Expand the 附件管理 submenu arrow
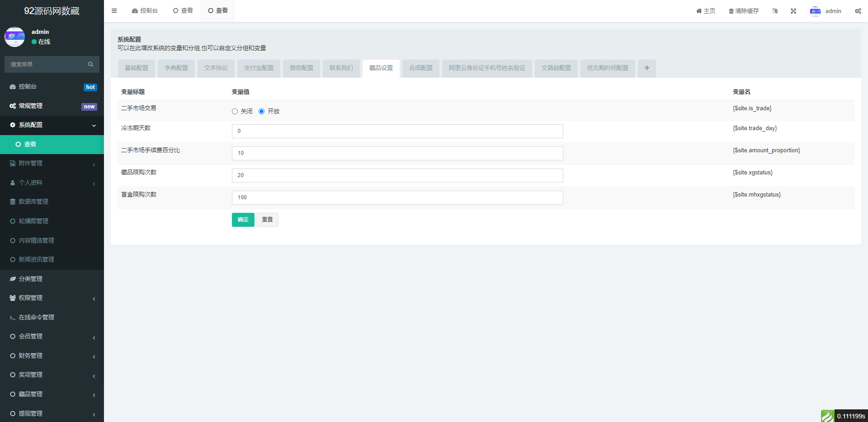Image resolution: width=868 pixels, height=422 pixels. (x=94, y=164)
